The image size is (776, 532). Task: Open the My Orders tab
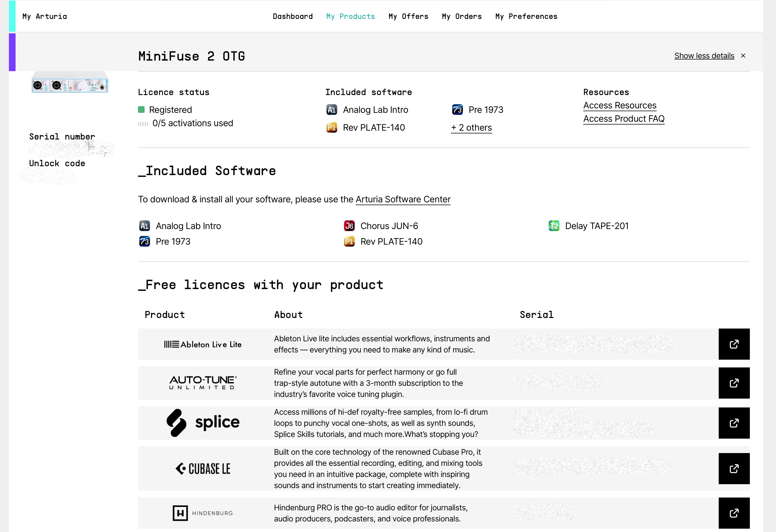[461, 16]
